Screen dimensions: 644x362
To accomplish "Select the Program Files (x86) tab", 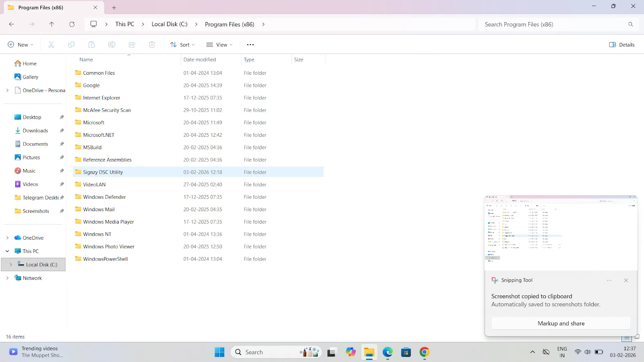I will click(53, 8).
